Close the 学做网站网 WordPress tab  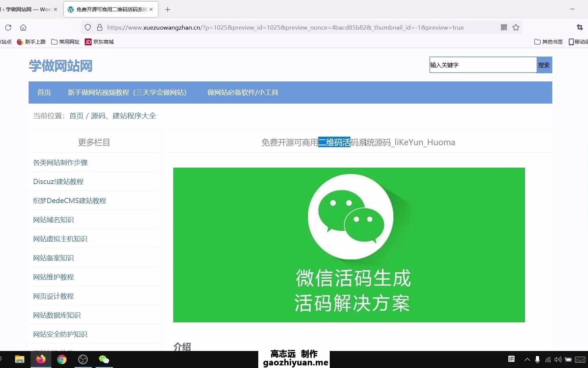click(55, 10)
